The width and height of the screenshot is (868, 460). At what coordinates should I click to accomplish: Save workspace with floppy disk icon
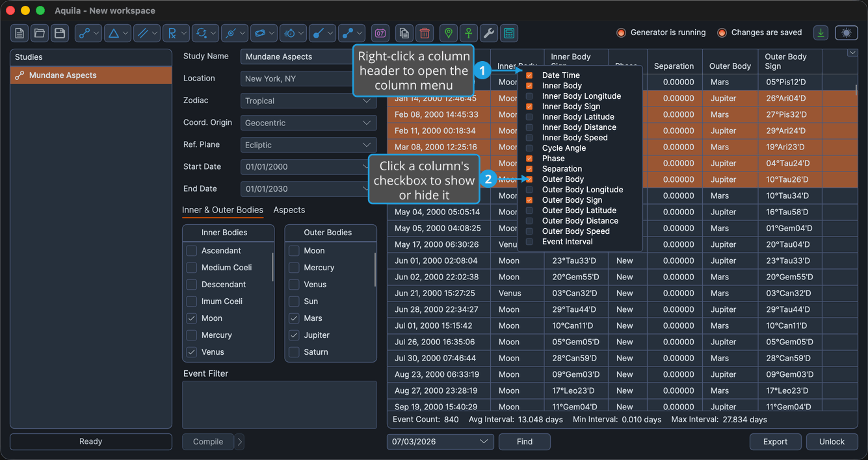(60, 32)
